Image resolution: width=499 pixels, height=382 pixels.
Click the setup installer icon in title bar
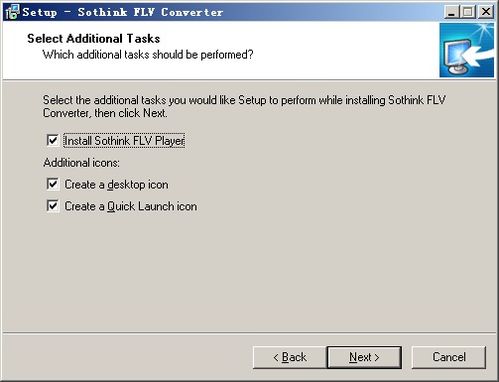tap(12, 12)
